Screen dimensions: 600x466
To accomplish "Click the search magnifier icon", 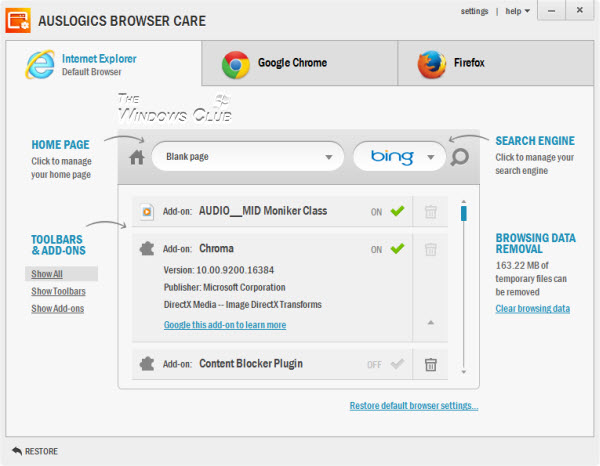I will 460,157.
